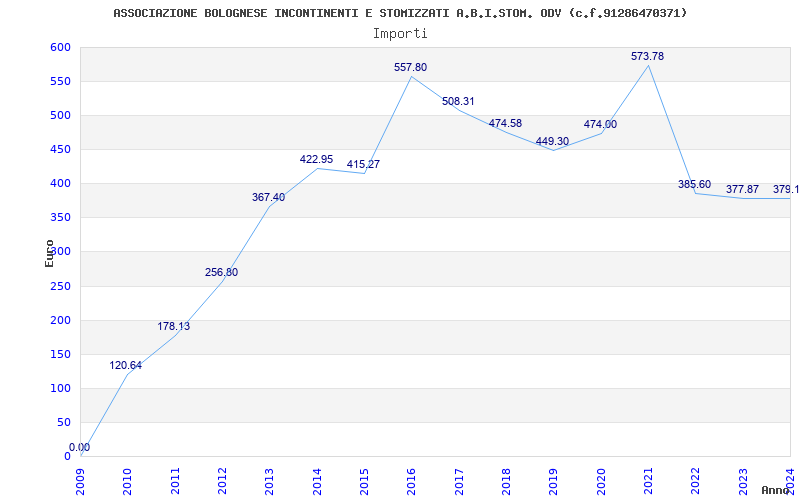The image size is (800, 500).
Task: Click the 2012 x-axis year label
Action: (x=222, y=481)
